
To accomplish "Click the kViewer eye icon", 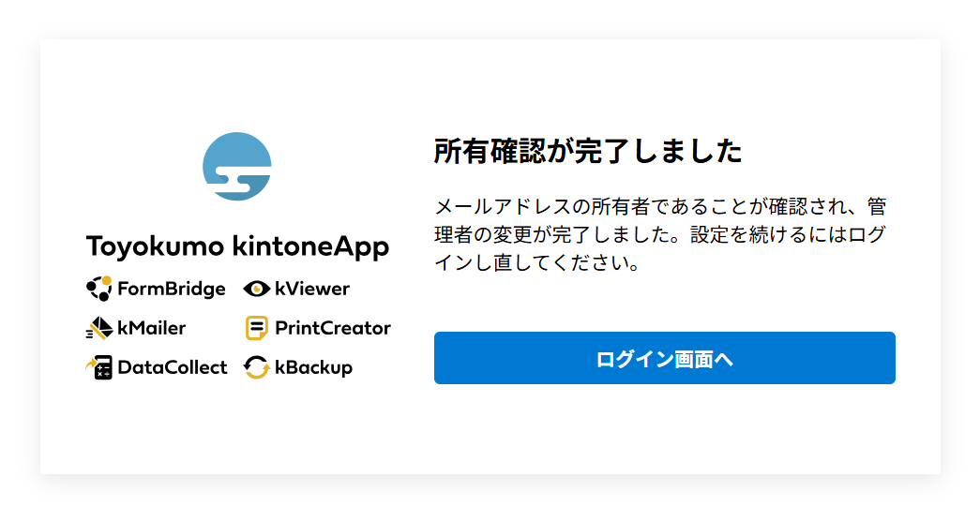I will point(256,289).
